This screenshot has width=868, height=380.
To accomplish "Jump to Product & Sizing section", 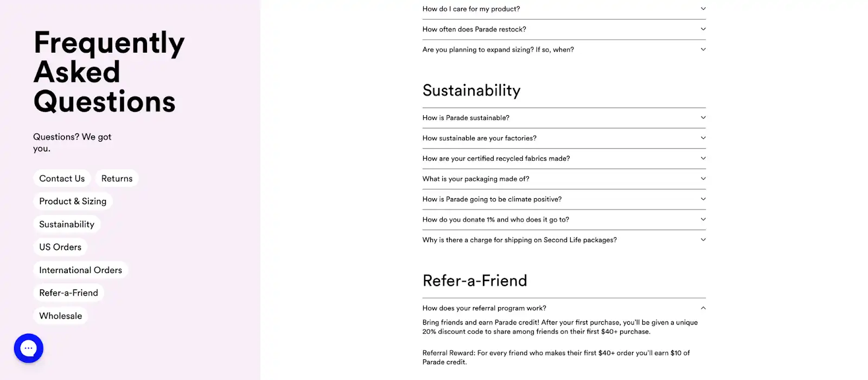I will (73, 201).
